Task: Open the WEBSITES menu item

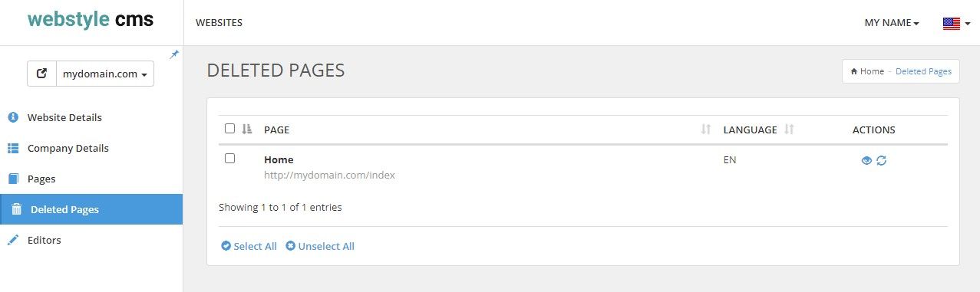Action: (219, 23)
